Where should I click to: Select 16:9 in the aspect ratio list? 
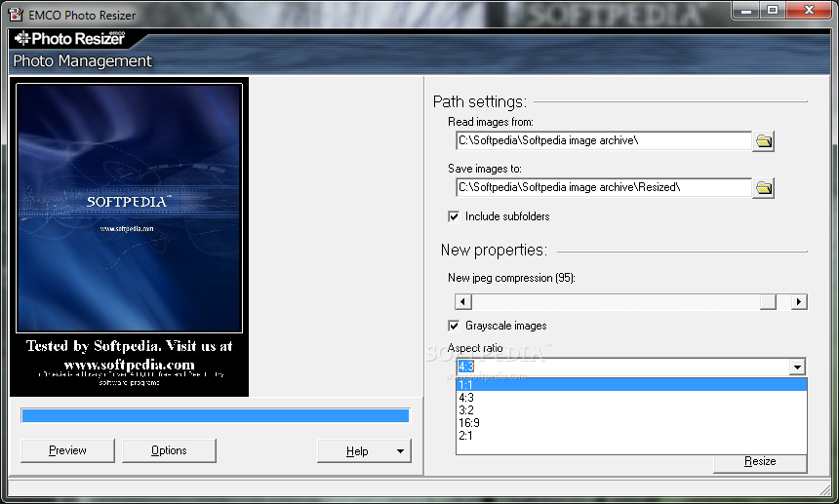[631, 423]
